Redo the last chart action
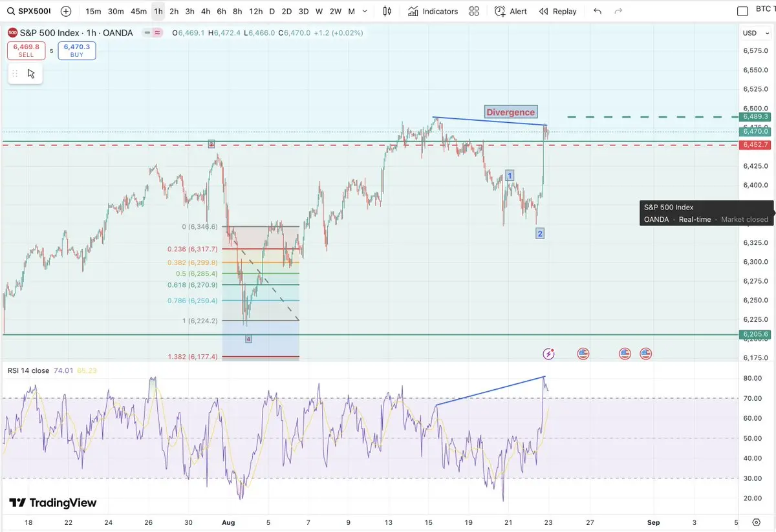Viewport: 776px width, 532px height. click(618, 11)
